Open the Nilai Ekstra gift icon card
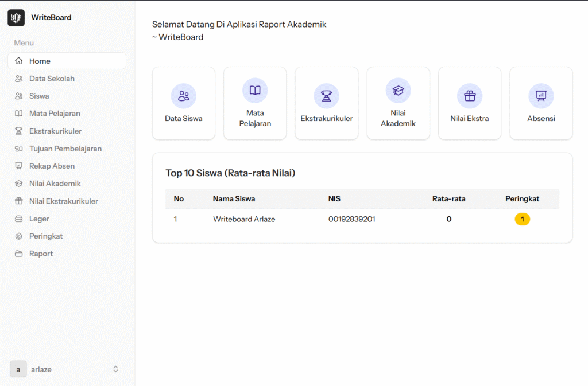 click(470, 96)
